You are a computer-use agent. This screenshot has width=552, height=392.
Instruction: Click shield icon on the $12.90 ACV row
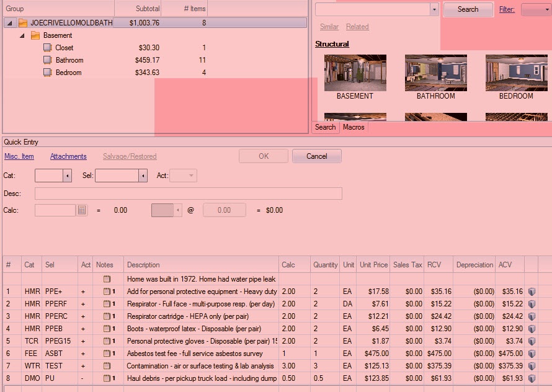click(x=532, y=329)
